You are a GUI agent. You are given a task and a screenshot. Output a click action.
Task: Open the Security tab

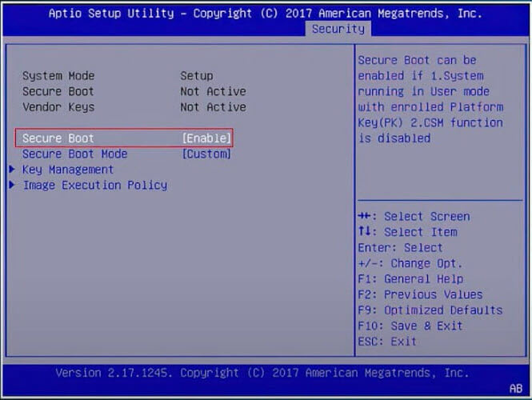338,29
